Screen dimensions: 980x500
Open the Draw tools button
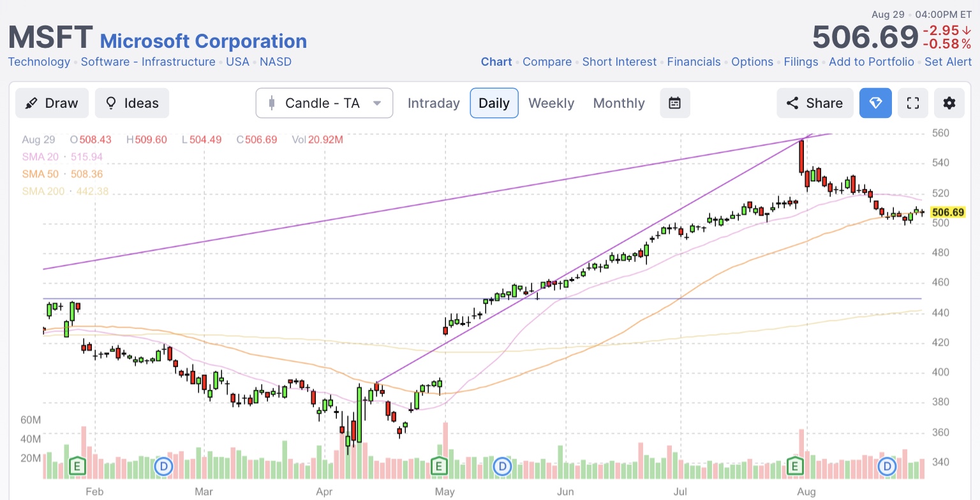click(x=52, y=103)
